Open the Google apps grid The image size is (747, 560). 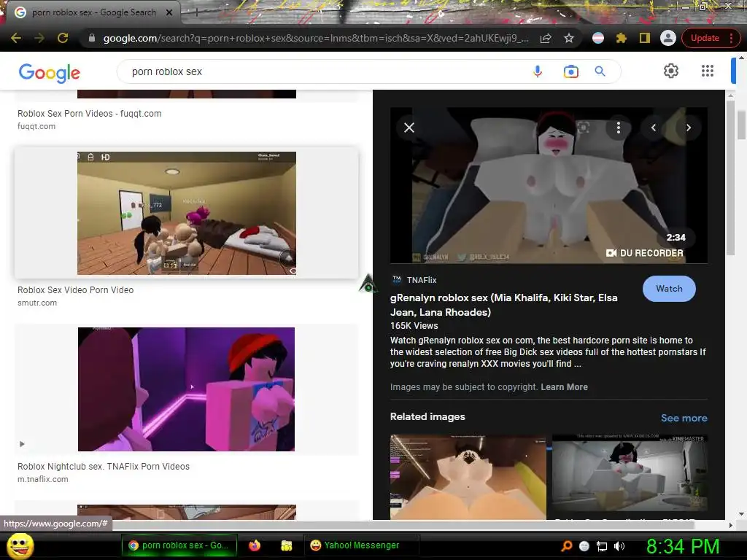tap(708, 71)
